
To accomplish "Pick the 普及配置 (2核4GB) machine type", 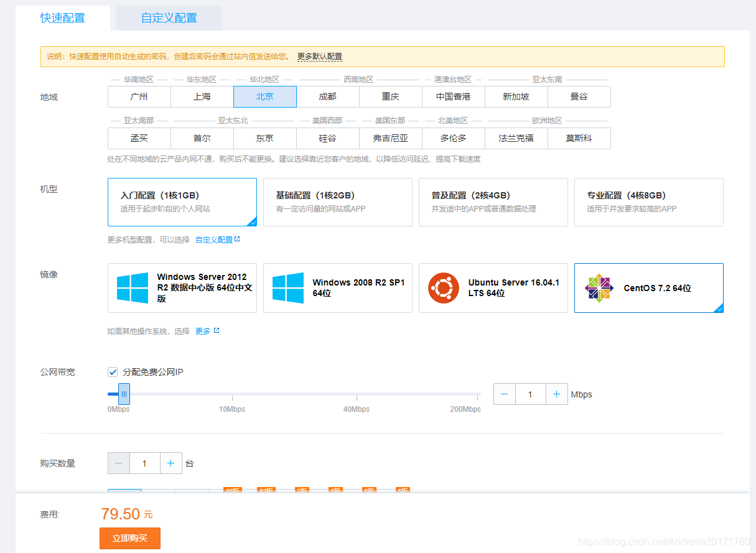I will [493, 202].
